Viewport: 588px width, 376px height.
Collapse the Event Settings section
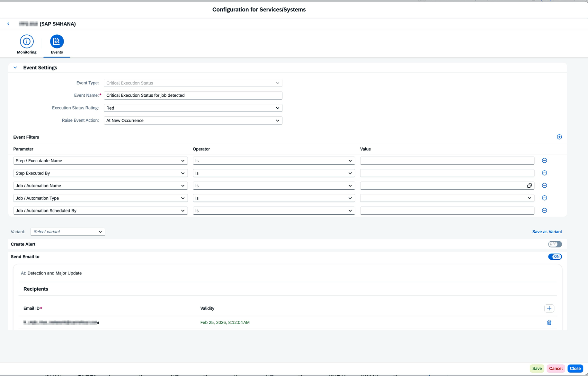click(15, 67)
